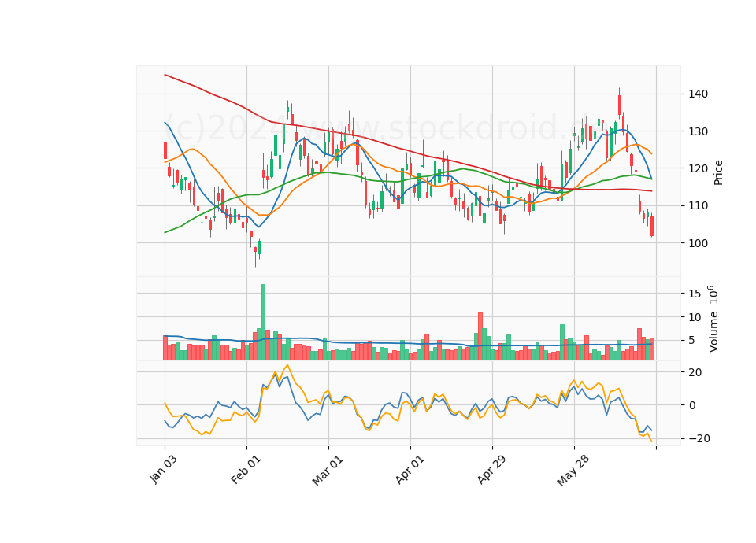Click the 'Mar 01' date tick label
756x543 pixels.
328,470
